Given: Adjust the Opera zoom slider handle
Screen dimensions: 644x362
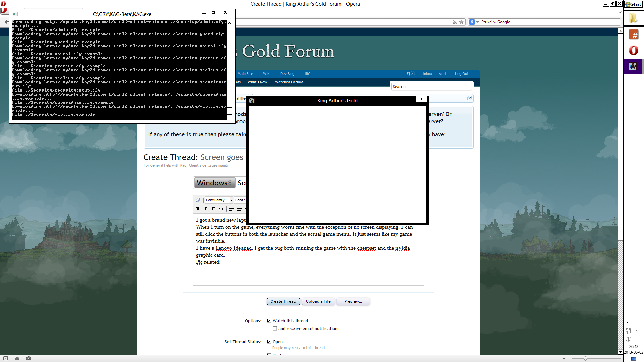Looking at the screenshot, I should [x=585, y=358].
